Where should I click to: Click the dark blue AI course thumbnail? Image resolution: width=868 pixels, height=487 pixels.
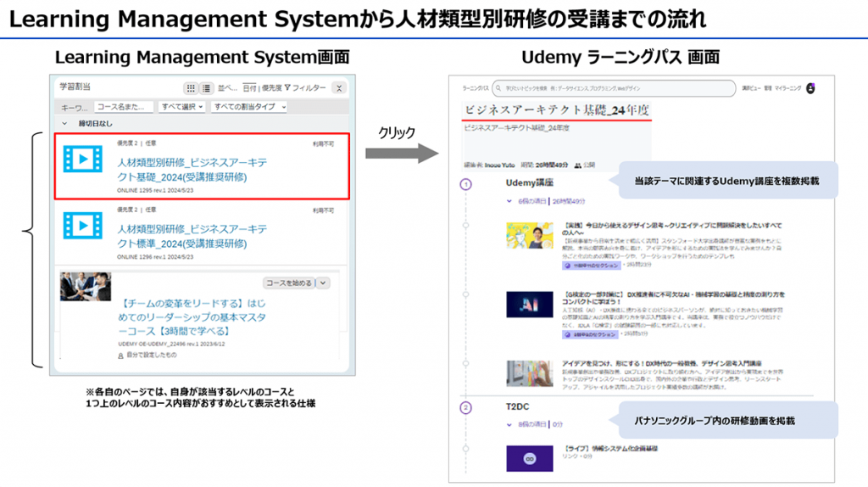[x=529, y=305]
